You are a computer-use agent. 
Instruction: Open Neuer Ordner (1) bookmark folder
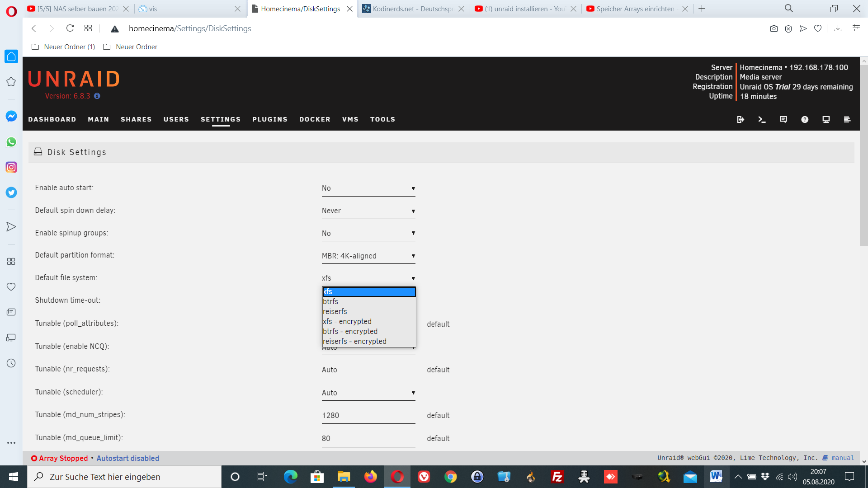tap(63, 47)
